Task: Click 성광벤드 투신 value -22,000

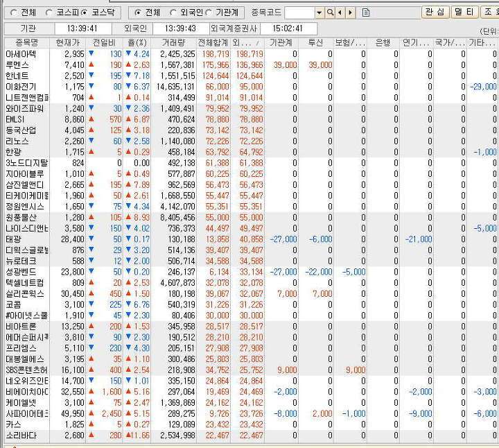Action: [x=319, y=272]
